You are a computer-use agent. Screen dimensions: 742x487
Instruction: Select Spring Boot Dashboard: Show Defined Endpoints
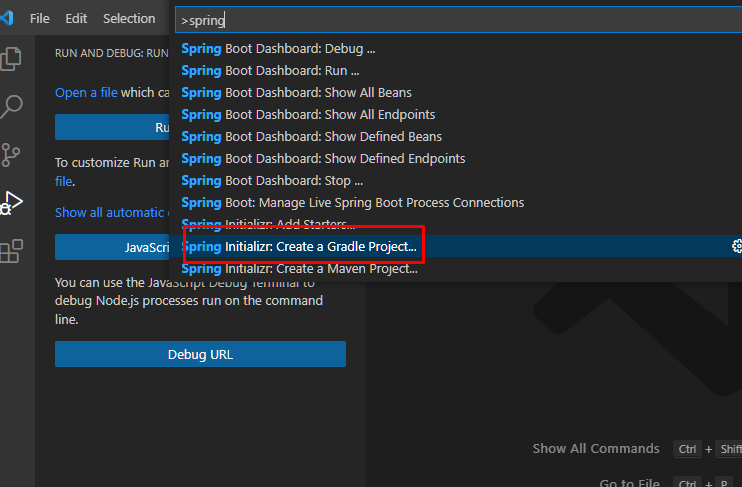[456, 159]
